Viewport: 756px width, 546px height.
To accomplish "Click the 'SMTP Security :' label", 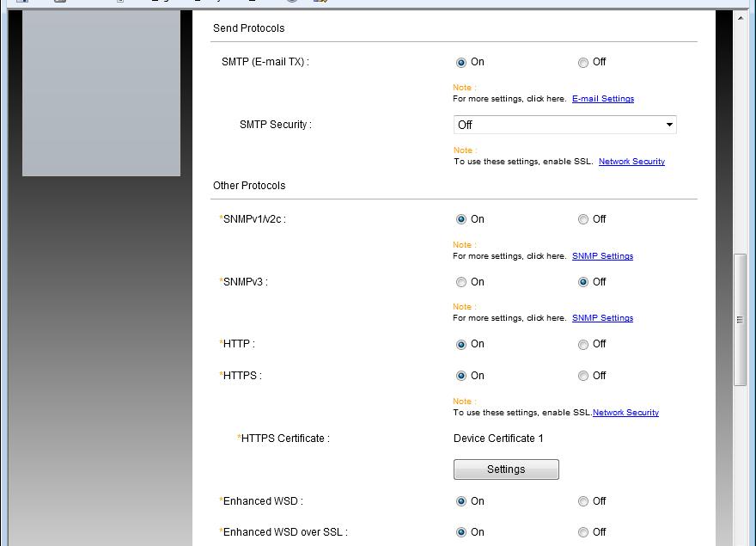I will pos(275,125).
